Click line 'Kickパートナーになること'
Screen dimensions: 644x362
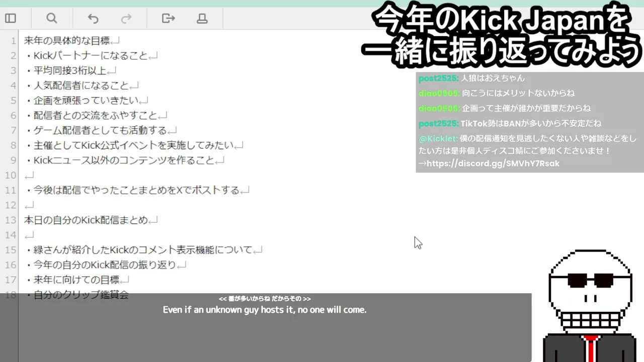click(x=86, y=56)
